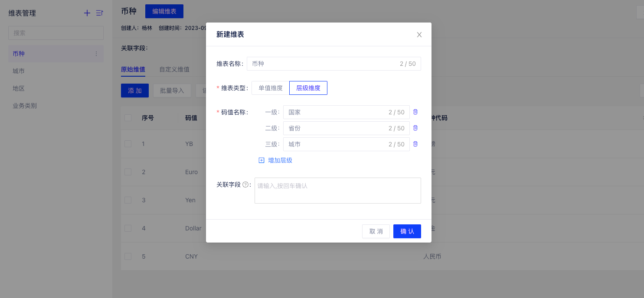Screen dimensions: 644x298
Task: Click the sort icon in 维表管理 header
Action: (99, 13)
